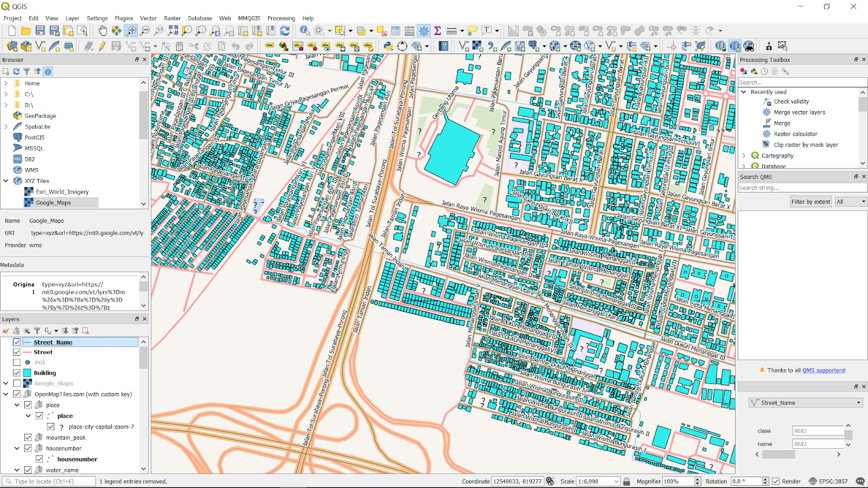The height and width of the screenshot is (488, 868).
Task: Open the Layer Styling panel from Layers toolbar
Action: [5, 331]
